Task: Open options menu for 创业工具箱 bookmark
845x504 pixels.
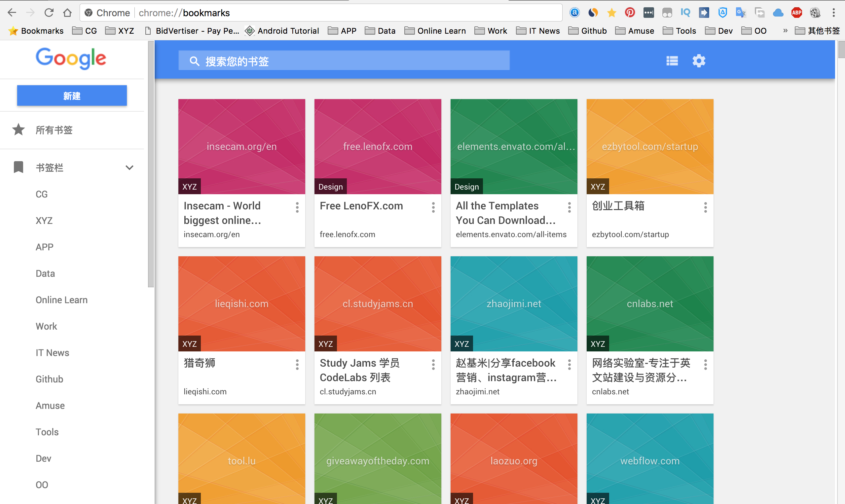Action: 705,207
